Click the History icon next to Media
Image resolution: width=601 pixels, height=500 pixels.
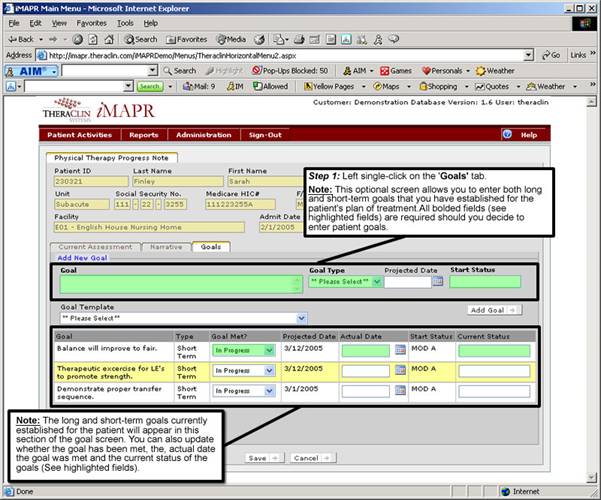tap(259, 39)
